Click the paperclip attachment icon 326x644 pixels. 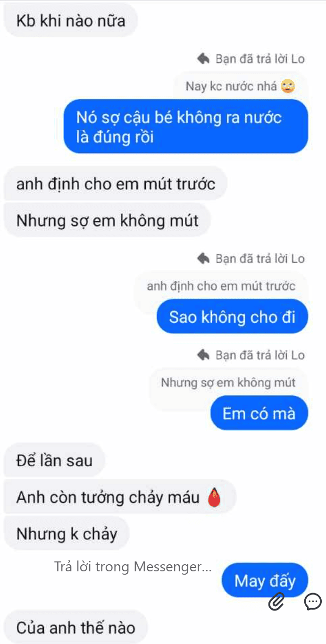(277, 602)
